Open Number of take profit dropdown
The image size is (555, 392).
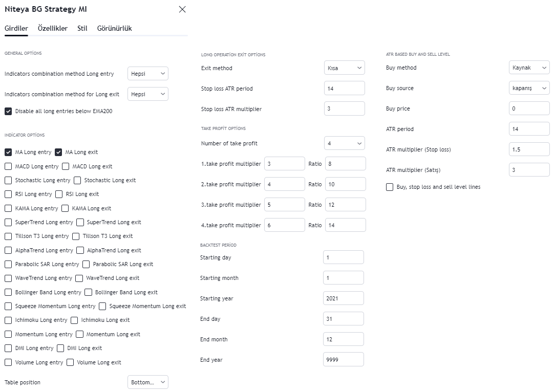coord(345,143)
